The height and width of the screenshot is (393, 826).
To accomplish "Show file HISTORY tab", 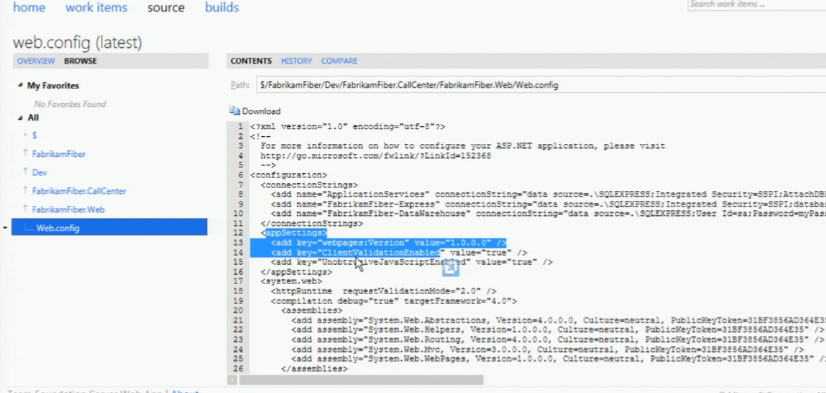I will pyautogui.click(x=296, y=61).
